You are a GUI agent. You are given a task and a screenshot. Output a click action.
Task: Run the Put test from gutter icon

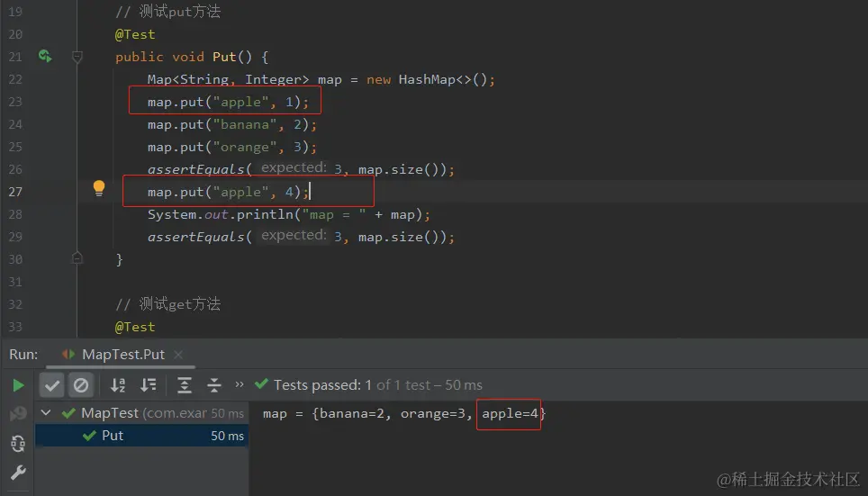45,56
